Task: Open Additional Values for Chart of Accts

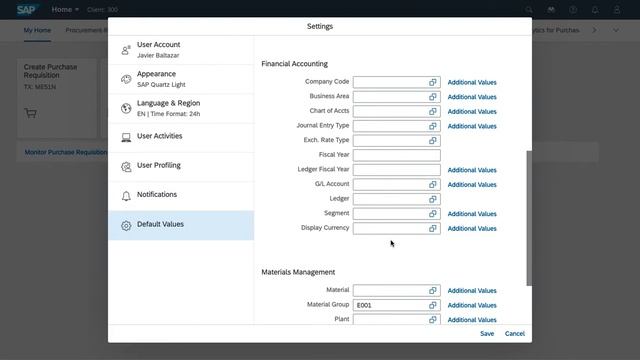Action: click(472, 111)
